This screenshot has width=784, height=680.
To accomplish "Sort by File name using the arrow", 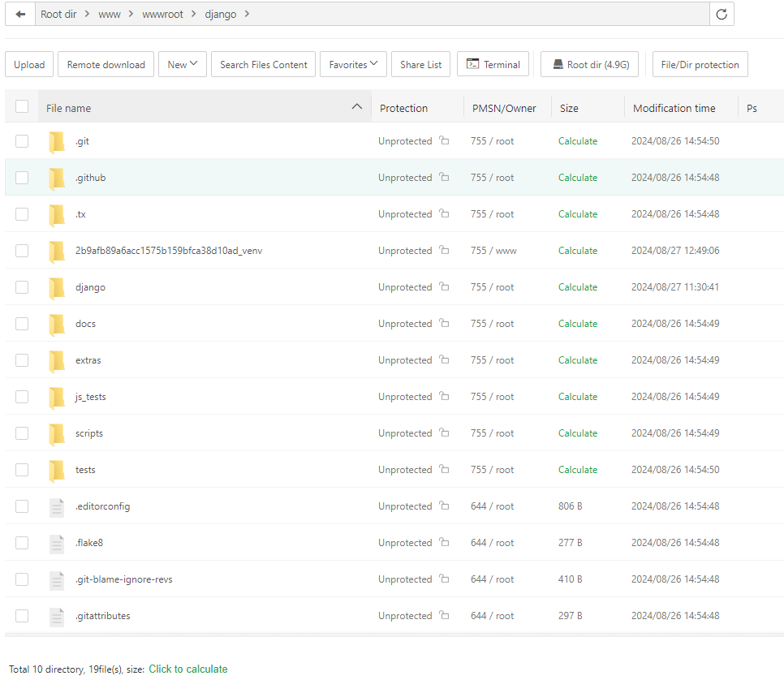I will (356, 107).
